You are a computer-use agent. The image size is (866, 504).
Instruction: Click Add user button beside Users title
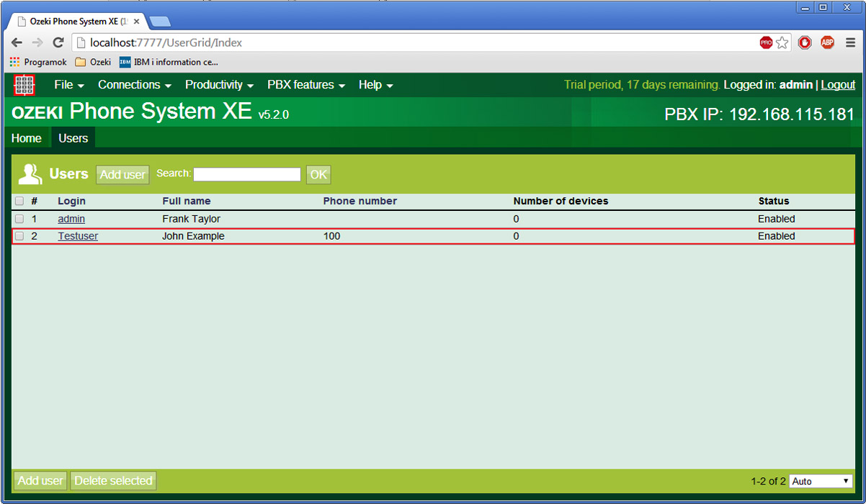pos(122,174)
